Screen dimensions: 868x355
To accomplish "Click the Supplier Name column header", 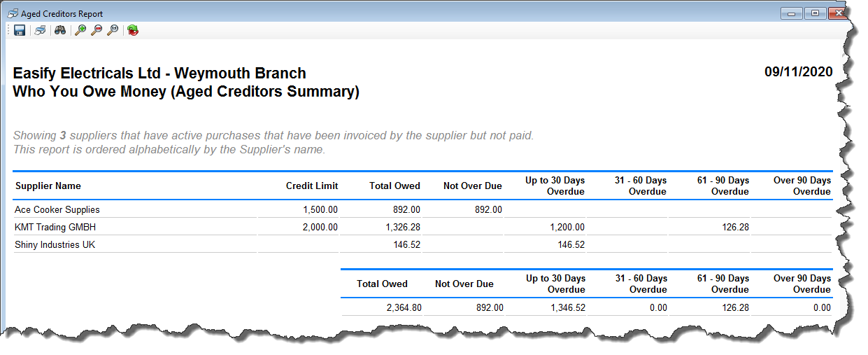I will [x=48, y=186].
